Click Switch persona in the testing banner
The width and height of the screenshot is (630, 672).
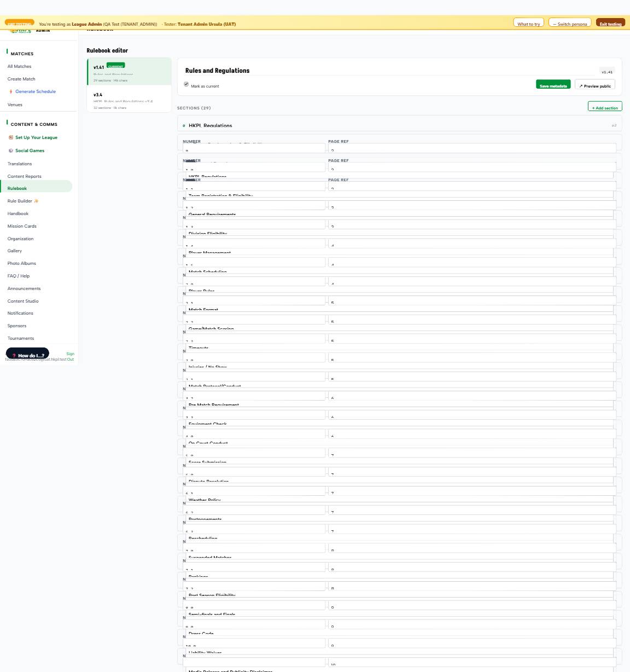click(570, 23)
